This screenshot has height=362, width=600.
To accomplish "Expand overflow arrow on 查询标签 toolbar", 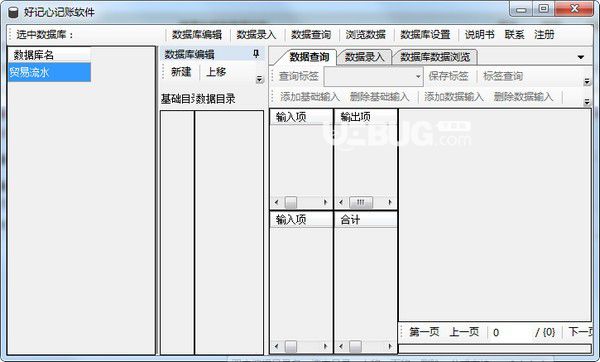I will pos(587,82).
